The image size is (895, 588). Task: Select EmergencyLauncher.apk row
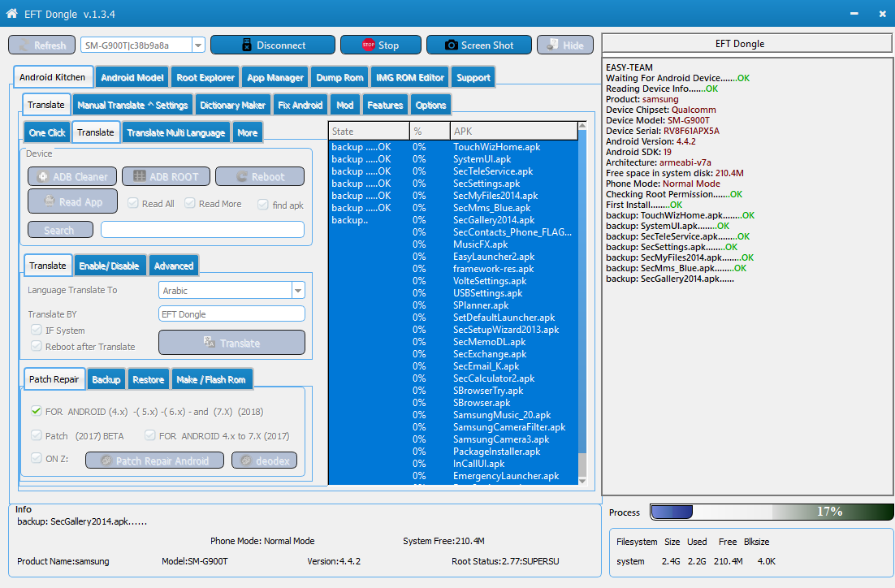454,476
